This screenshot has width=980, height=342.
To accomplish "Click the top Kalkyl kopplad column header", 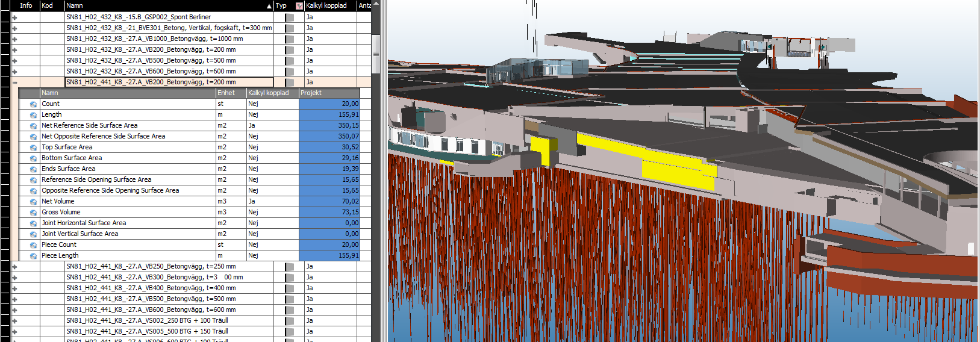I will coord(330,5).
